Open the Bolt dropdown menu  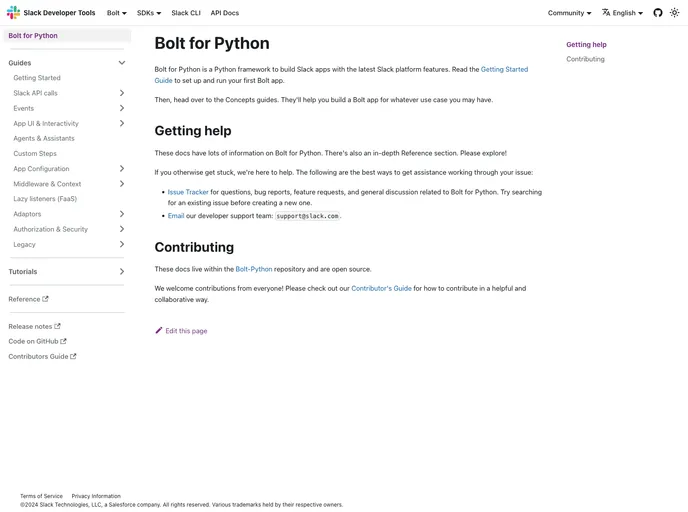pos(117,13)
